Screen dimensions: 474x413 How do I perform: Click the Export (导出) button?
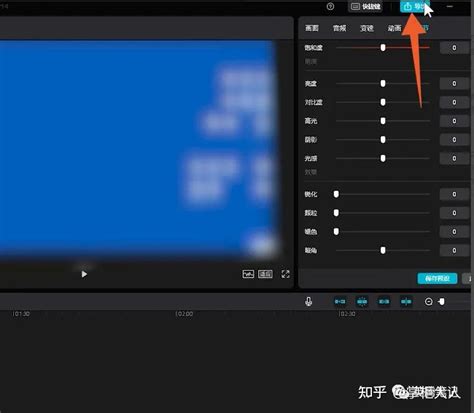tap(414, 6)
